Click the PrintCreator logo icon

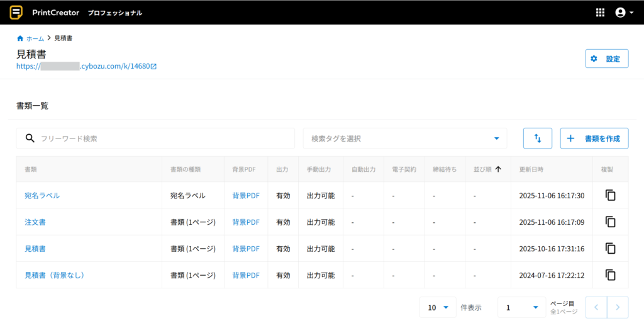[16, 13]
